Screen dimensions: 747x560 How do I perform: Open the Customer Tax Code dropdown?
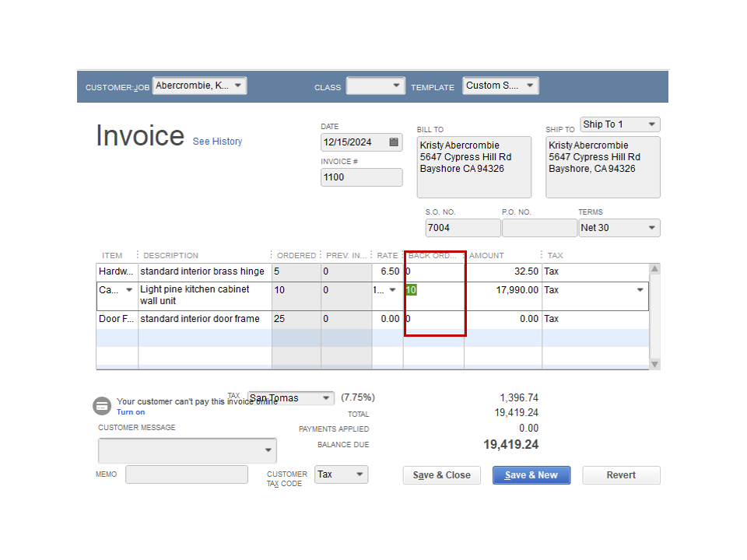pyautogui.click(x=359, y=474)
